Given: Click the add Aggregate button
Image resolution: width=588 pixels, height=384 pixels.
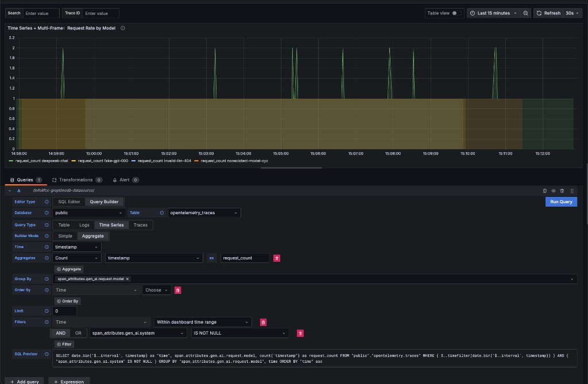Looking at the screenshot, I should (69, 269).
